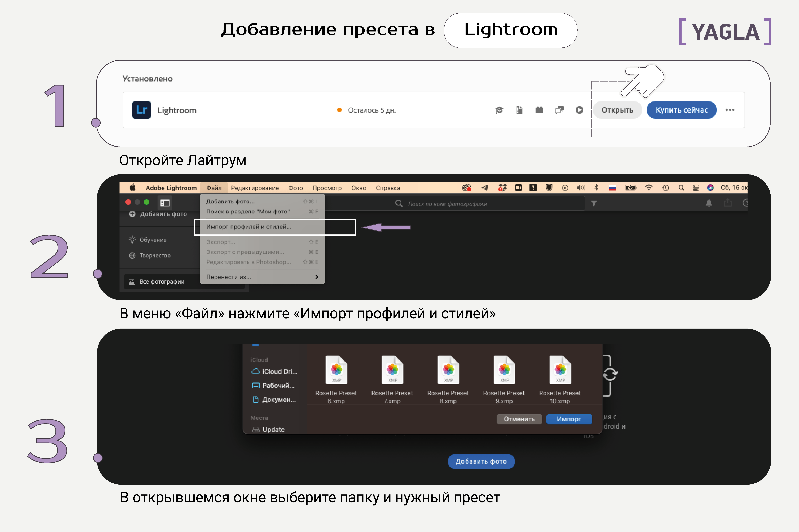Open the forum chat bubbles icon in Lightroom row
Screen dimensions: 799x532
tap(559, 110)
